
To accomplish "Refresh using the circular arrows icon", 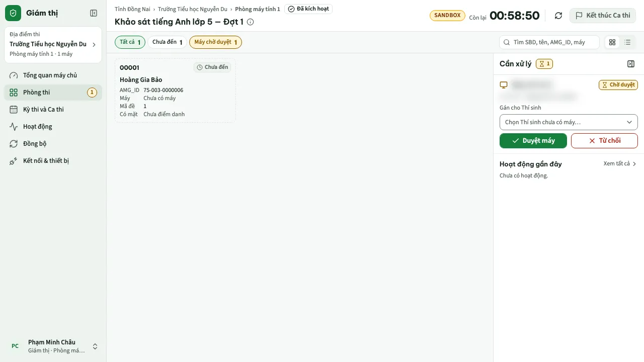I will [558, 16].
